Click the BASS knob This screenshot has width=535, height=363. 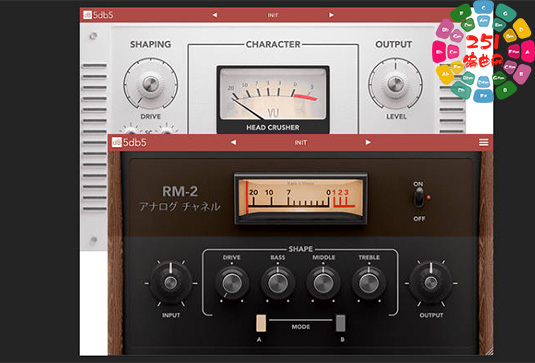pyautogui.click(x=278, y=283)
